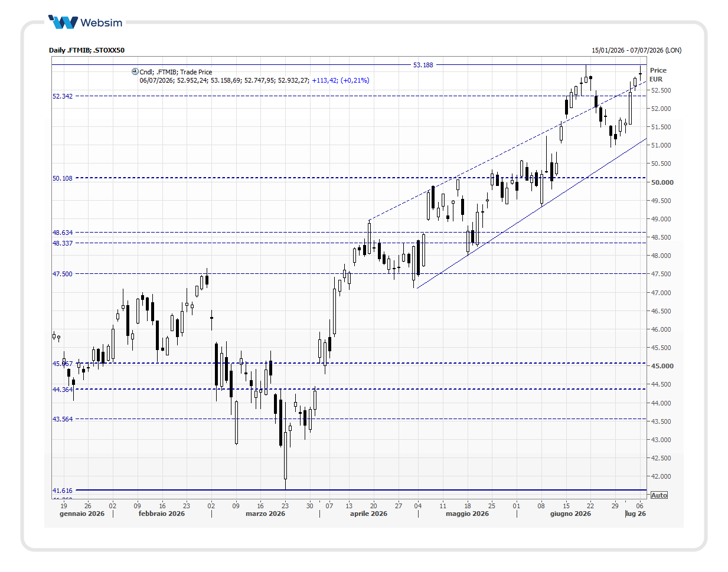The image size is (728, 572).
Task: Click the date range 15/01/2026 - 07/07/2026 text
Action: point(636,50)
